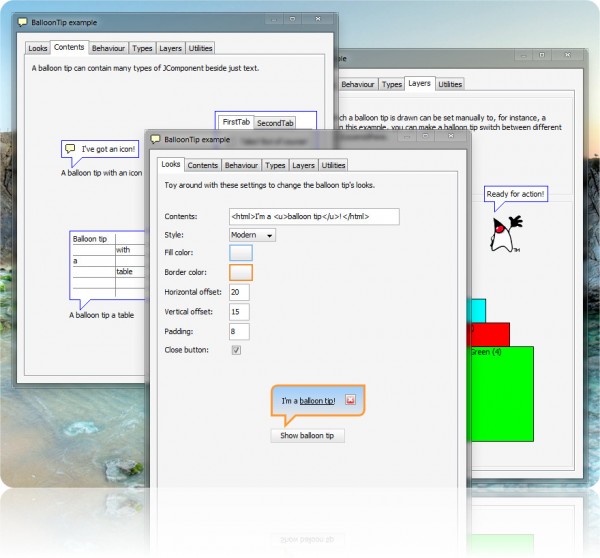The width and height of the screenshot is (600, 558).
Task: Open Types tab in back-right window
Action: [x=392, y=85]
